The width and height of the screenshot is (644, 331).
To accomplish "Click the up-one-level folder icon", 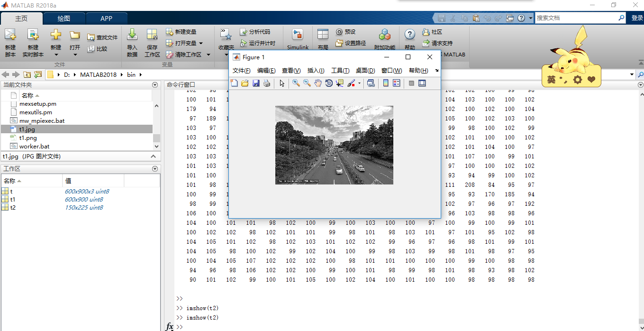I will (x=27, y=74).
